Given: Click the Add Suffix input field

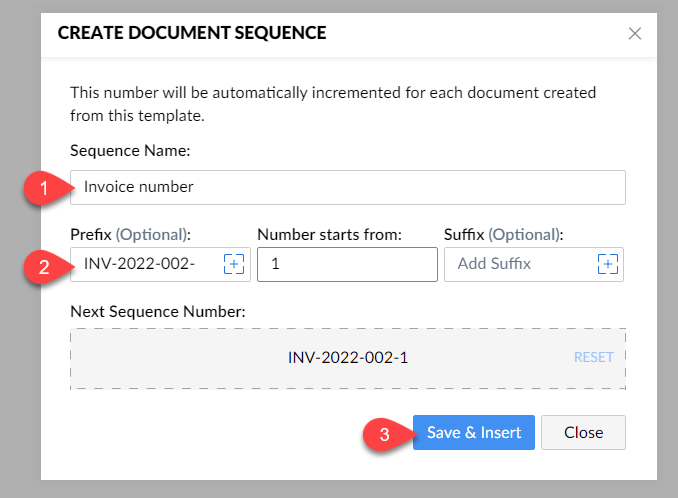Looking at the screenshot, I should 520,264.
